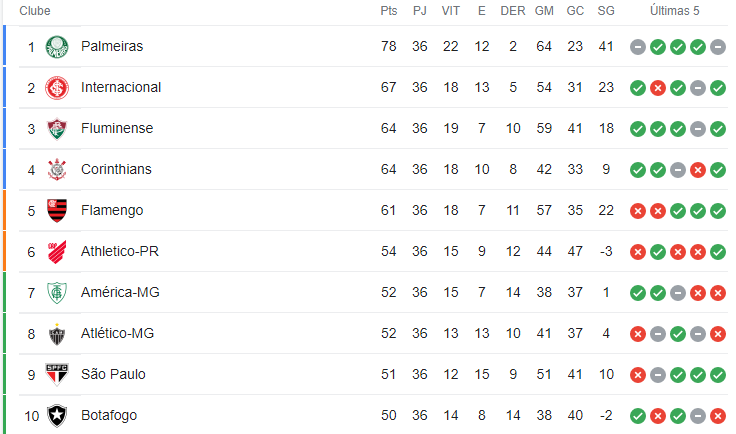Click Corinthians' gray draw result icon
The width and height of the screenshot is (736, 434).
pyautogui.click(x=678, y=170)
